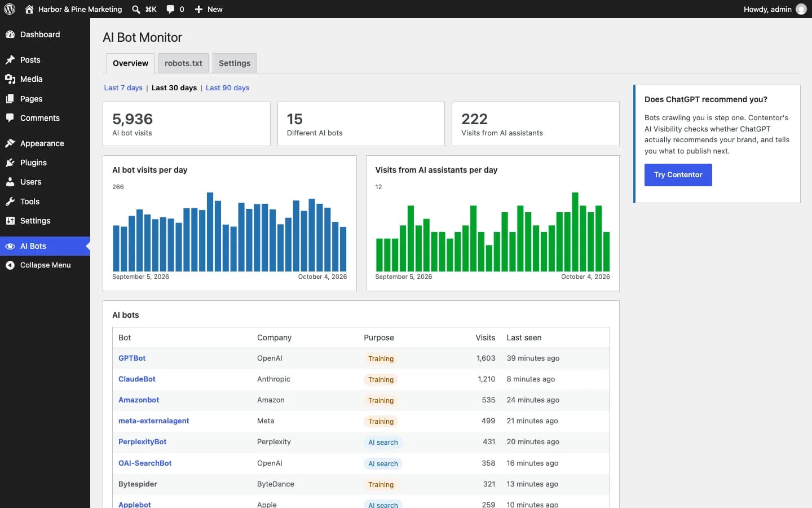The width and height of the screenshot is (812, 508).
Task: Click the Visits column header
Action: (x=485, y=338)
